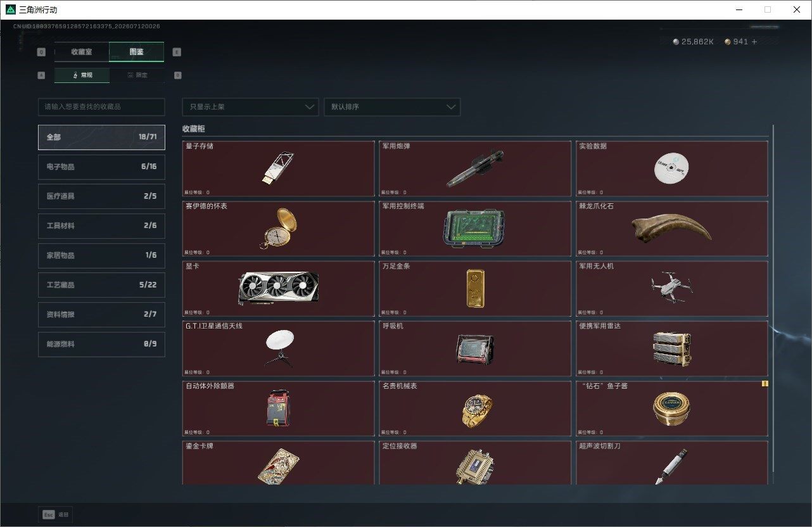Screen dimensions: 812x527
Task: Select the 军用控制终端 terminal item
Action: [x=475, y=229]
